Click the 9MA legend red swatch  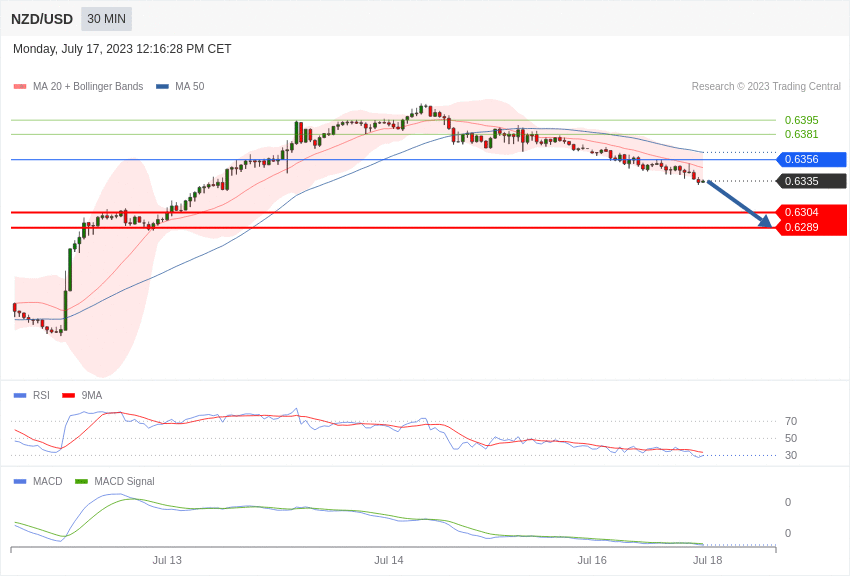coord(69,396)
